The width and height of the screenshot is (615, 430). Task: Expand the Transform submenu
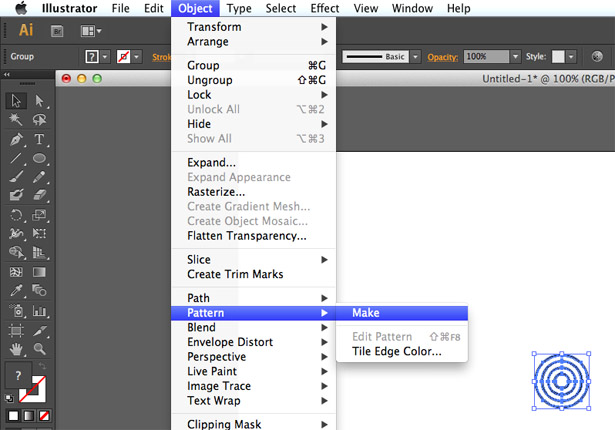(253, 27)
